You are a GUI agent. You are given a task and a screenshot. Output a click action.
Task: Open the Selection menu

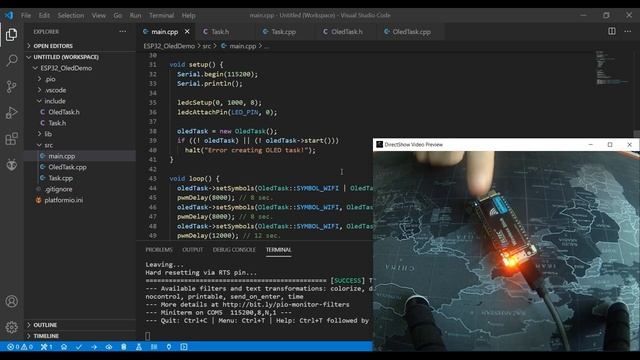click(x=71, y=15)
